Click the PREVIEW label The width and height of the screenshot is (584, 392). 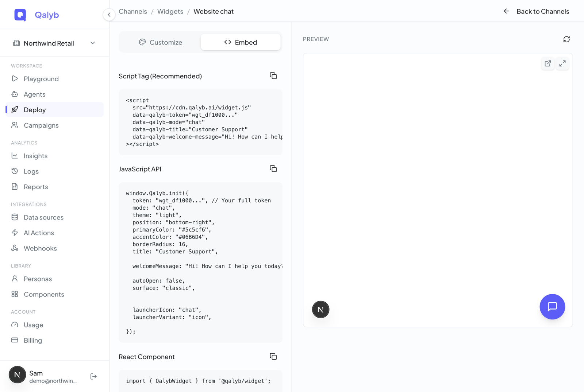click(x=316, y=39)
